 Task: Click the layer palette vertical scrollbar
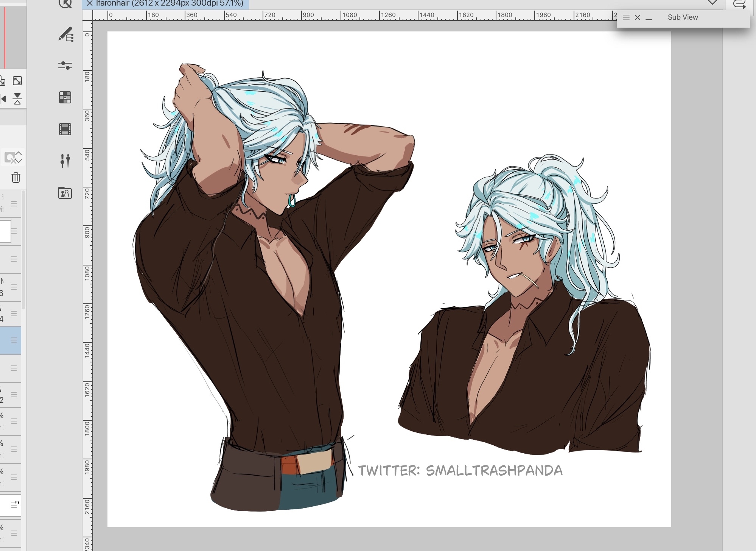click(23, 250)
